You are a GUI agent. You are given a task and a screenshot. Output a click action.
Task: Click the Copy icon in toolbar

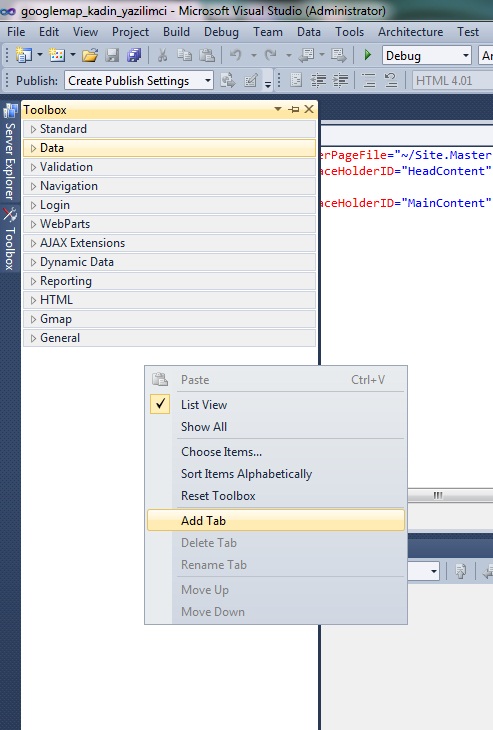pos(184,56)
